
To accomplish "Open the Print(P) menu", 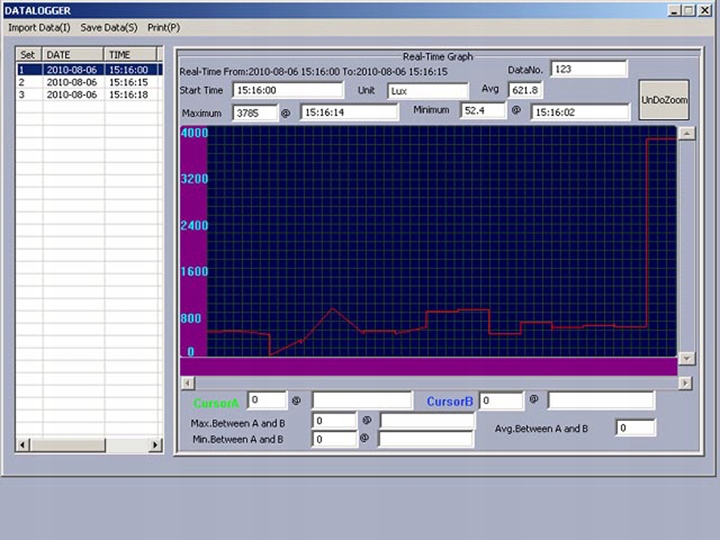I will (x=164, y=27).
